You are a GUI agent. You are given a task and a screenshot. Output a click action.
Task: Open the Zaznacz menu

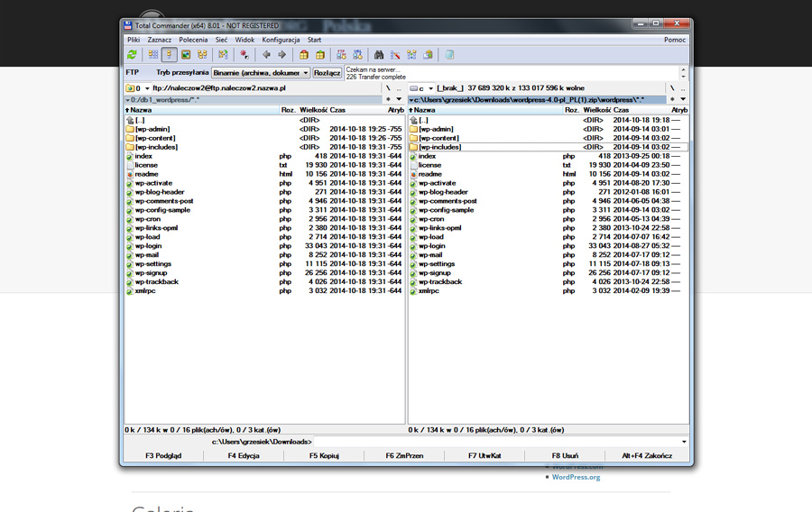tap(160, 40)
